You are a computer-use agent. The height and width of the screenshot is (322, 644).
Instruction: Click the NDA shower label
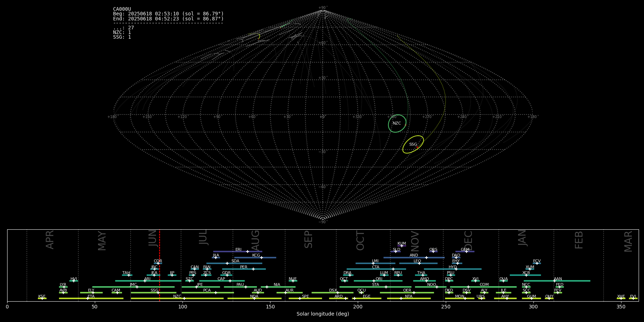[254, 297]
